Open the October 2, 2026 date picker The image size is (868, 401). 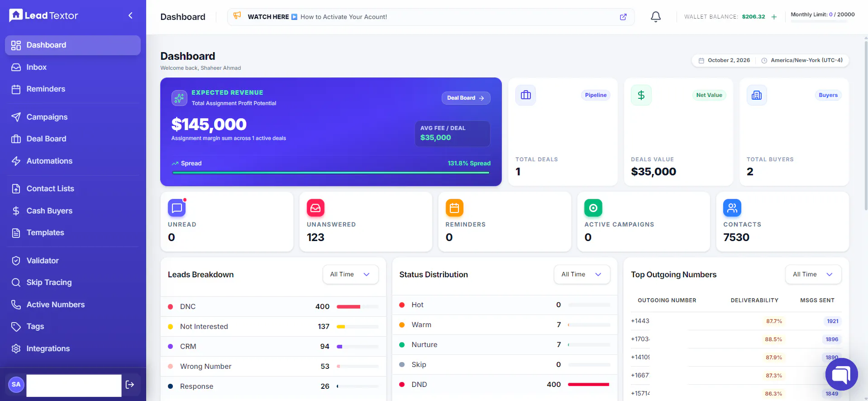pyautogui.click(x=724, y=60)
